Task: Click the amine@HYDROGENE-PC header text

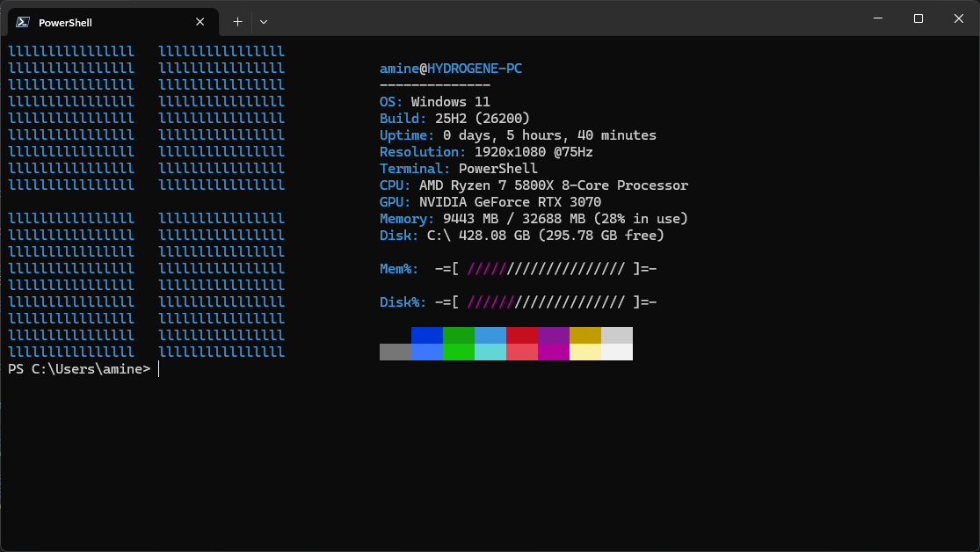Action: point(451,69)
